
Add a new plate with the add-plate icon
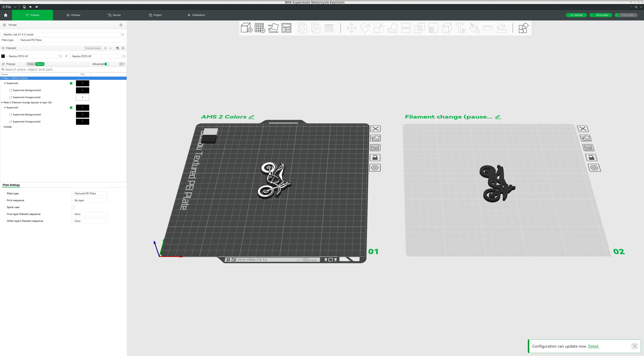(260, 28)
